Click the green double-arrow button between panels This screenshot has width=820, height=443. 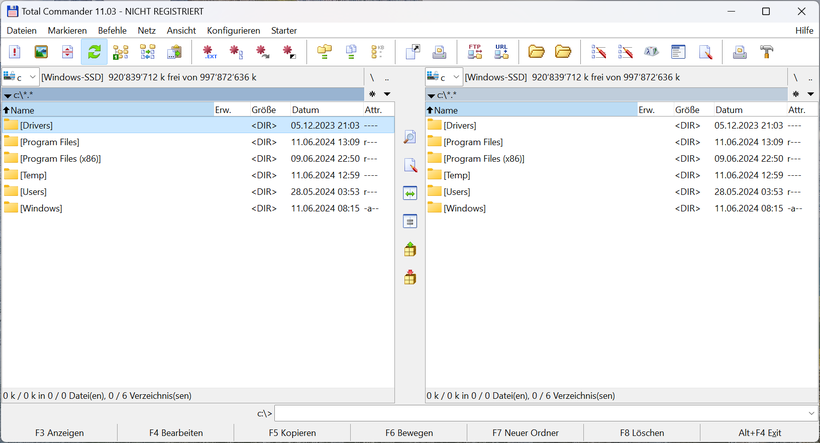pyautogui.click(x=410, y=194)
